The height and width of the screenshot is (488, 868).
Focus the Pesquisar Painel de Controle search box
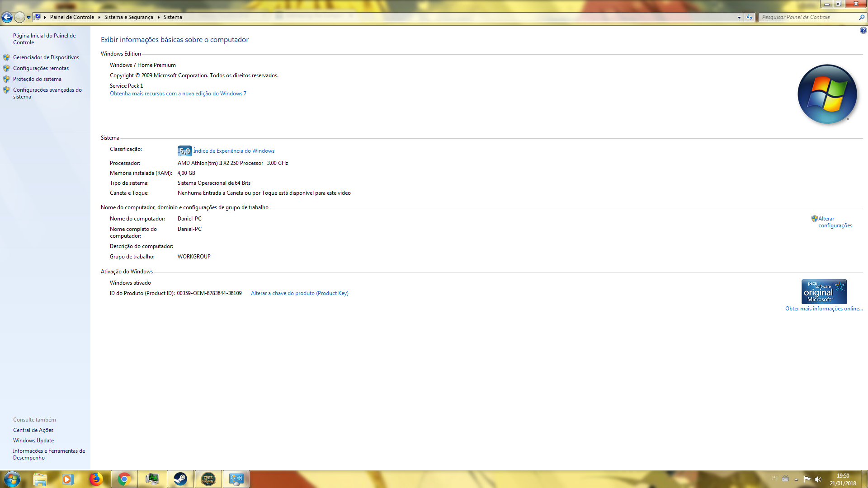tap(808, 17)
